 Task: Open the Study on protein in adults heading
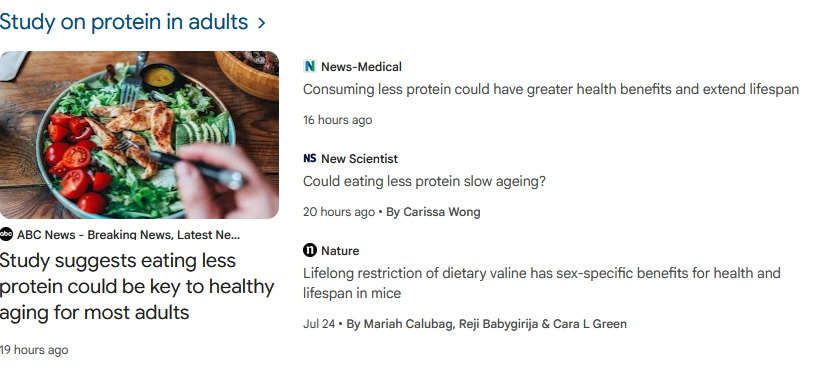point(124,22)
